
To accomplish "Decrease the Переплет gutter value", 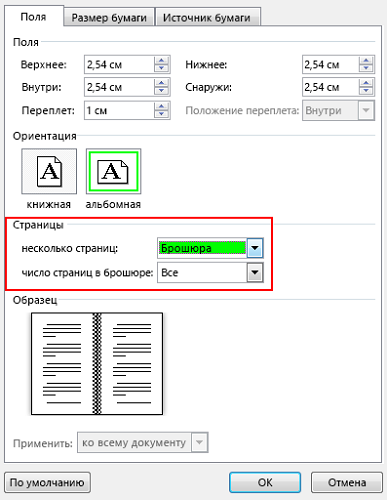I will (162, 114).
